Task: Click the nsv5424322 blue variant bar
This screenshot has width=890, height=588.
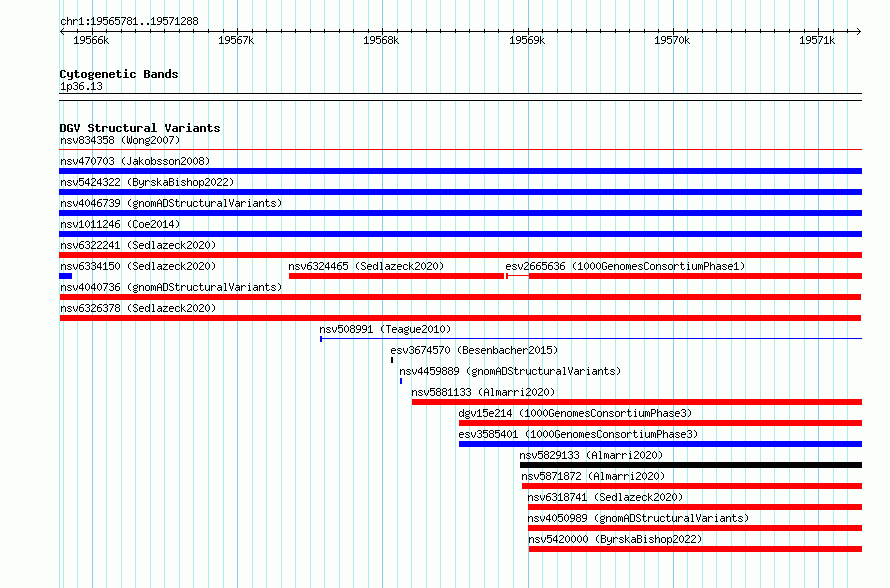Action: pyautogui.click(x=460, y=192)
